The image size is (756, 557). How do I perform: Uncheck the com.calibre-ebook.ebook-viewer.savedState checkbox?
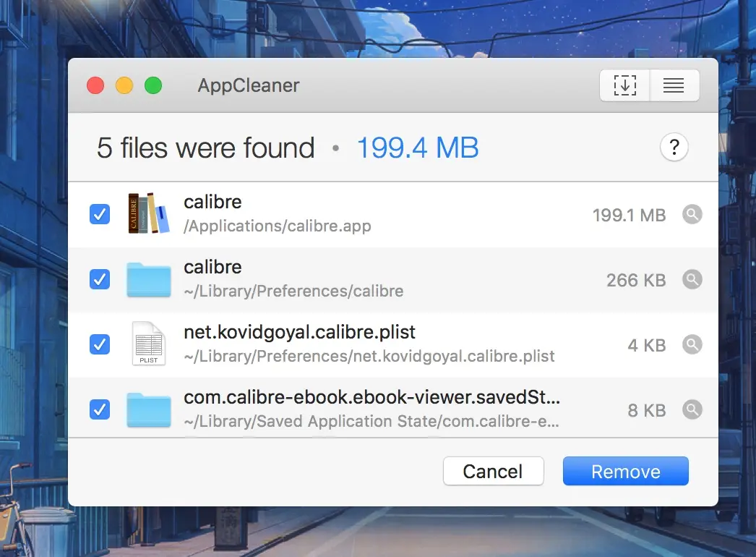100,409
